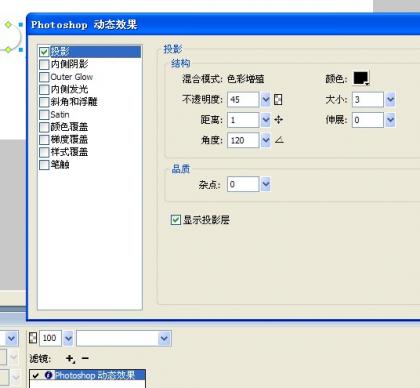Add a filter with the plus icon
The width and height of the screenshot is (420, 388).
pyautogui.click(x=70, y=359)
